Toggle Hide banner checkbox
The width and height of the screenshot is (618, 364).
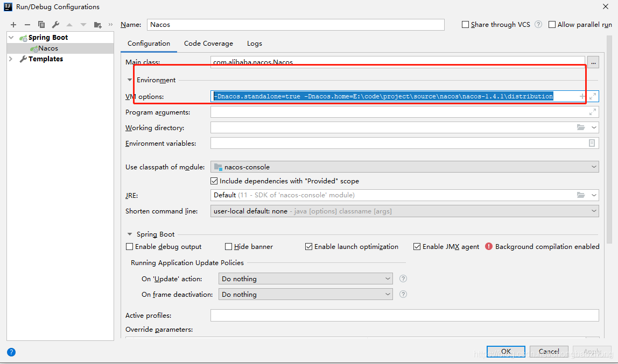228,247
